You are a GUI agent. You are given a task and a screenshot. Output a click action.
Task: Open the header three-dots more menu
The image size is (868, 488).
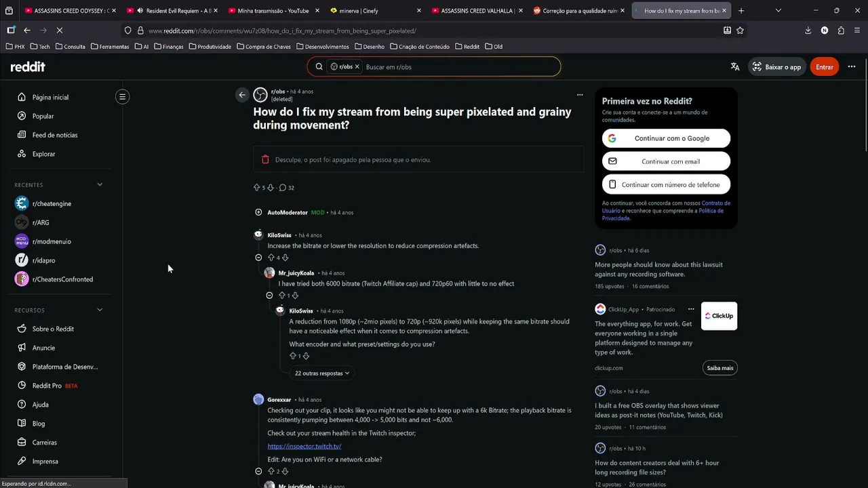click(852, 66)
